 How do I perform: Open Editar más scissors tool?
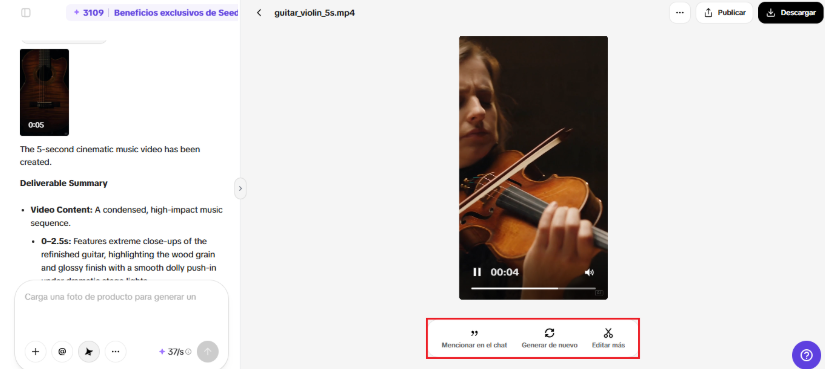pyautogui.click(x=608, y=338)
